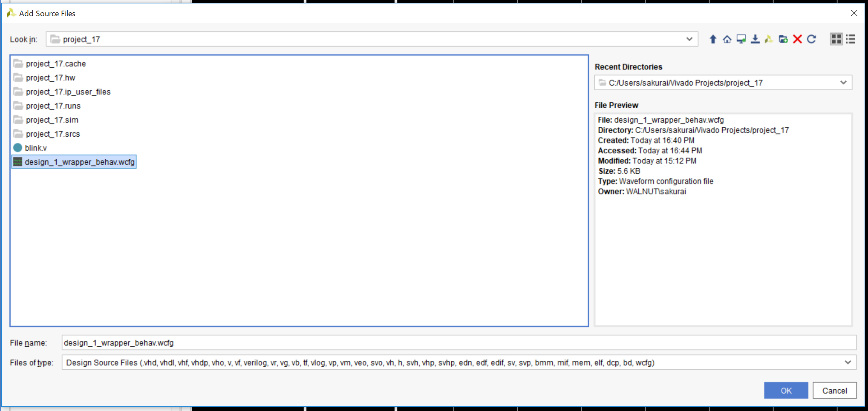Go up one directory level
Image resolution: width=868 pixels, height=411 pixels.
712,39
